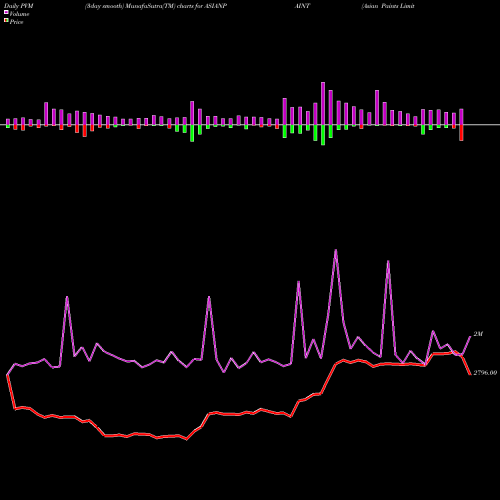Click the 2M volume end label
The height and width of the screenshot is (500, 500).
point(478,334)
